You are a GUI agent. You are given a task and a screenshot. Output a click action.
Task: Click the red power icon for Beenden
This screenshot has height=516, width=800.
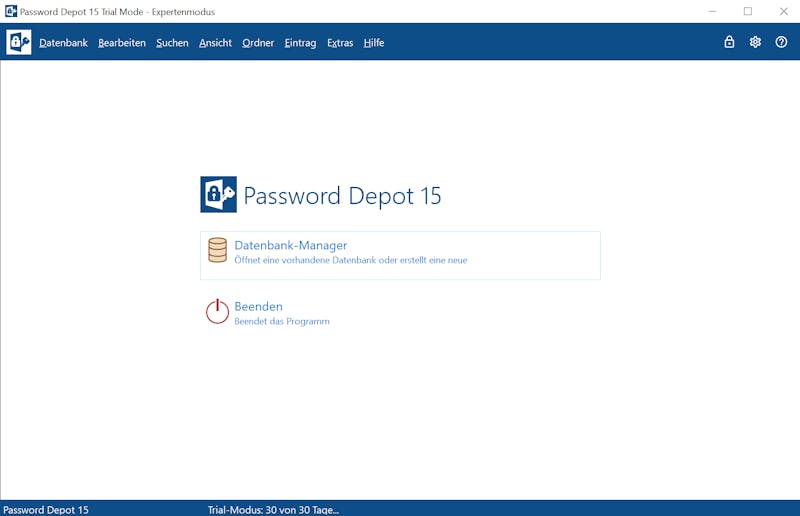pos(217,311)
